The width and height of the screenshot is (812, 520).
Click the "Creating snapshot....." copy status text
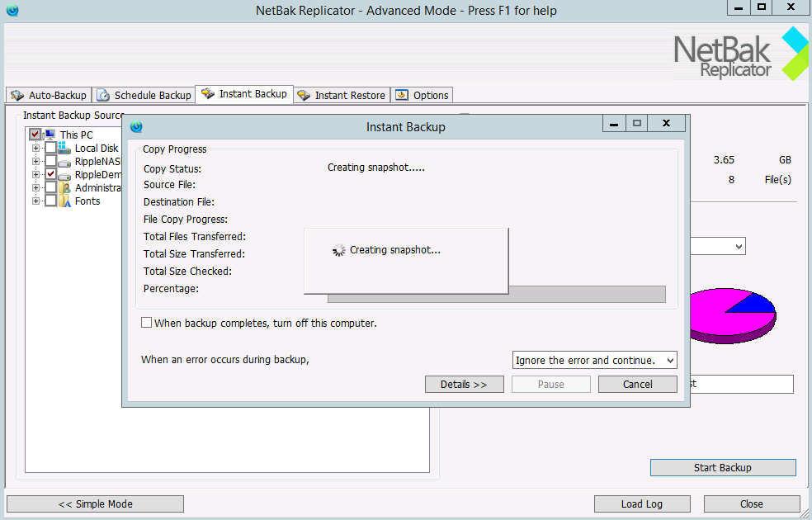click(376, 168)
